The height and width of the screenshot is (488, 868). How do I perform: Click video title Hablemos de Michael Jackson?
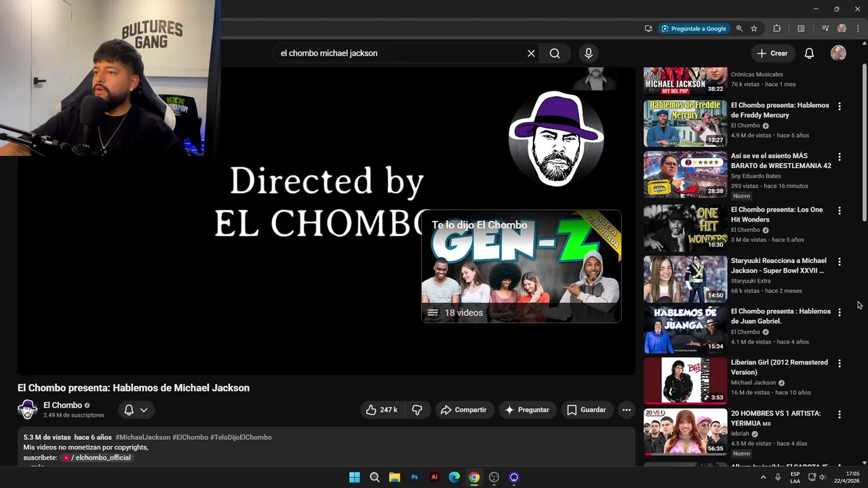coord(134,388)
